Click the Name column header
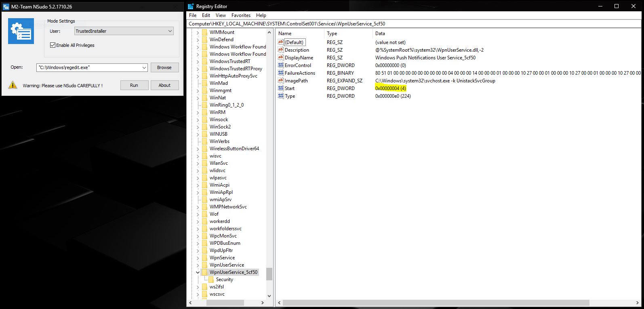Image resolution: width=644 pixels, height=309 pixels. [300, 34]
